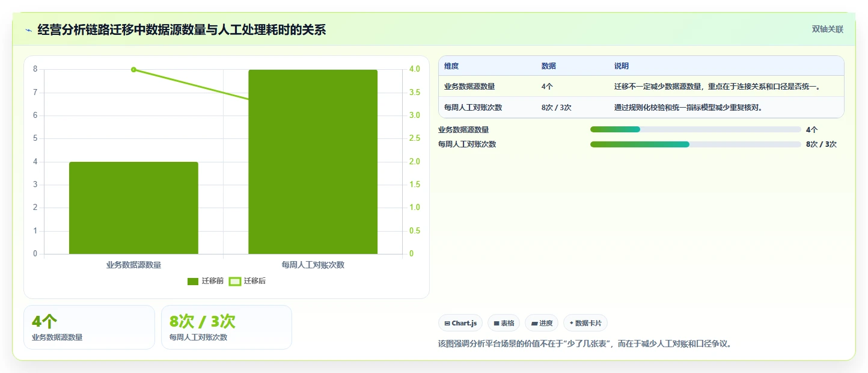Click the 业务数据源数量 bar in chart

[x=133, y=208]
